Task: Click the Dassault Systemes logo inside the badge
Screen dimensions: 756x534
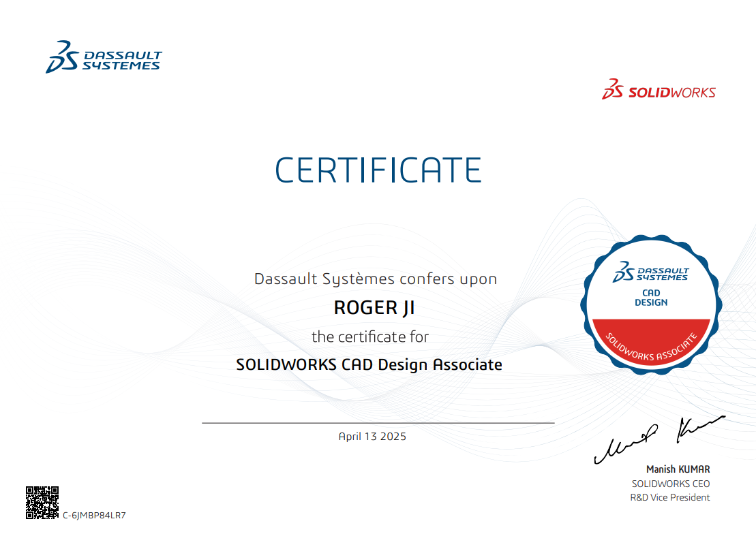Action: pos(650,272)
